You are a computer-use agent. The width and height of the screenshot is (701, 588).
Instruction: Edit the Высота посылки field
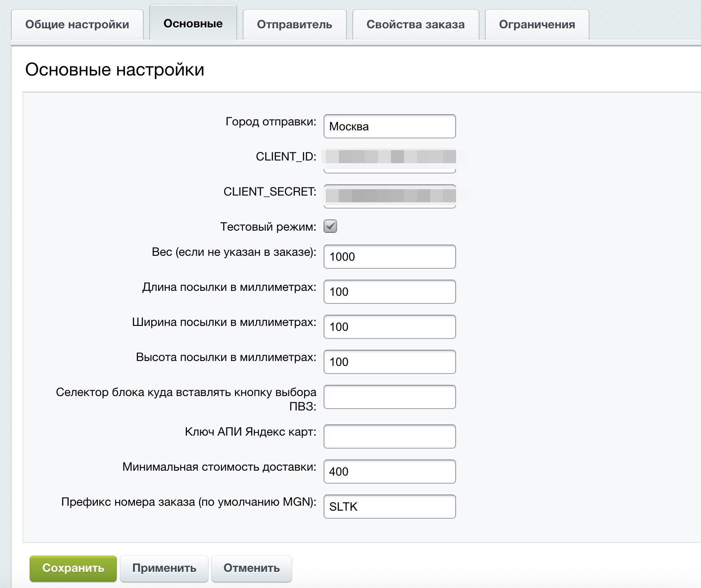click(x=389, y=362)
